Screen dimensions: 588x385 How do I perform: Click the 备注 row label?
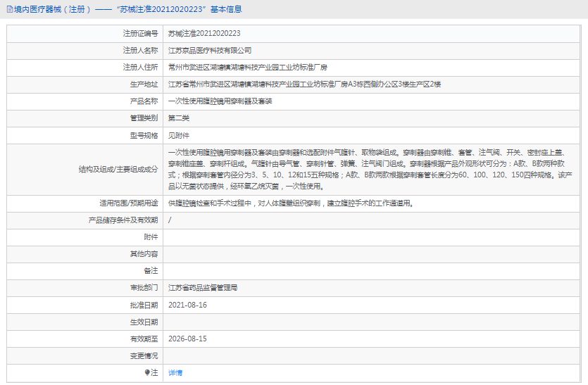click(151, 271)
